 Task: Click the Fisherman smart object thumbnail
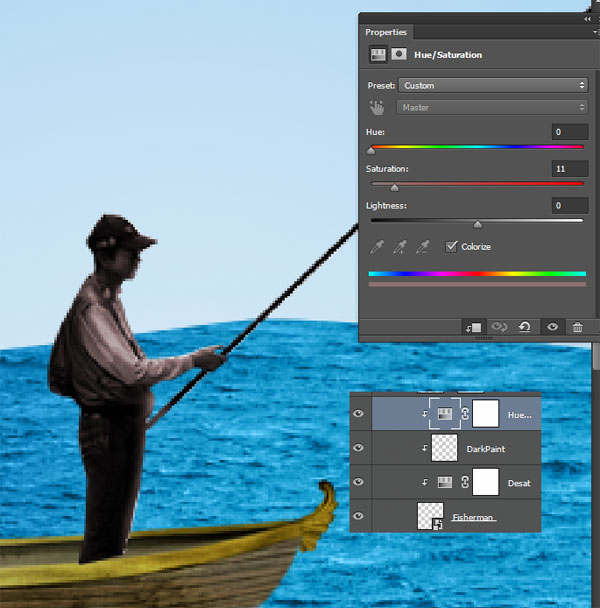tap(431, 516)
